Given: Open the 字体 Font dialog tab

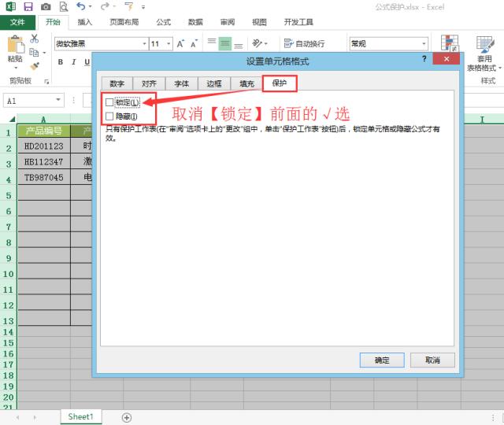Looking at the screenshot, I should click(182, 84).
